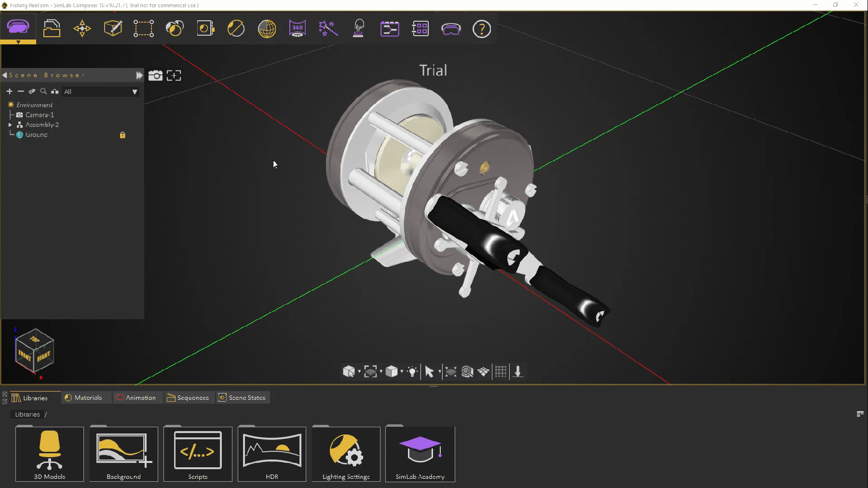
Task: Click the snap to ground arrow icon
Action: coord(518,371)
